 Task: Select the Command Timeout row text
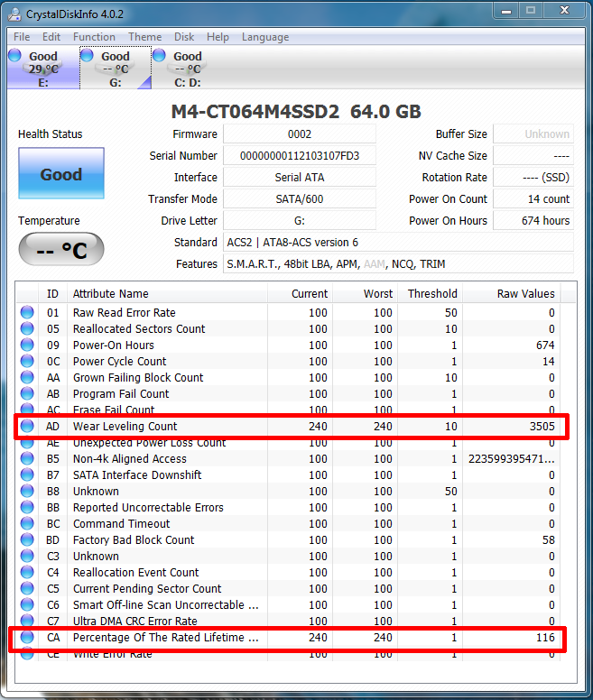pyautogui.click(x=122, y=523)
